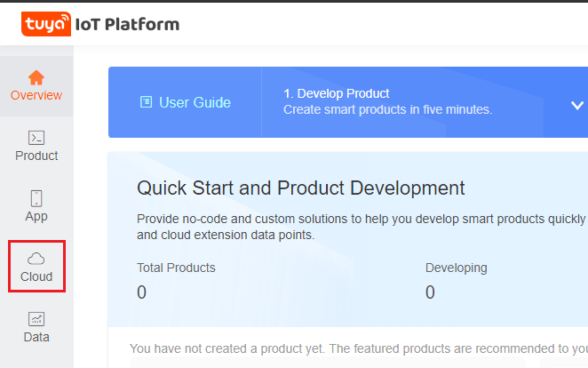Expand the Develop Product chevron arrow
Screen dimensions: 588x368
[576, 106]
